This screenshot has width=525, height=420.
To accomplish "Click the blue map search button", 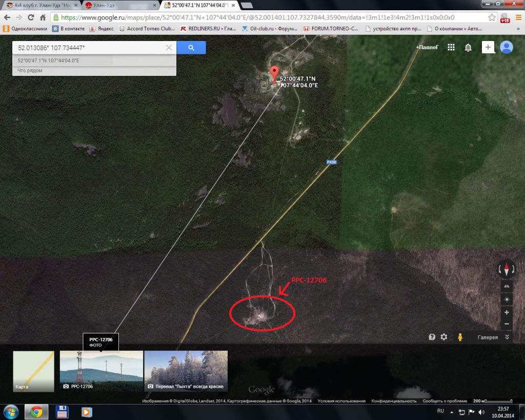I will tap(191, 48).
